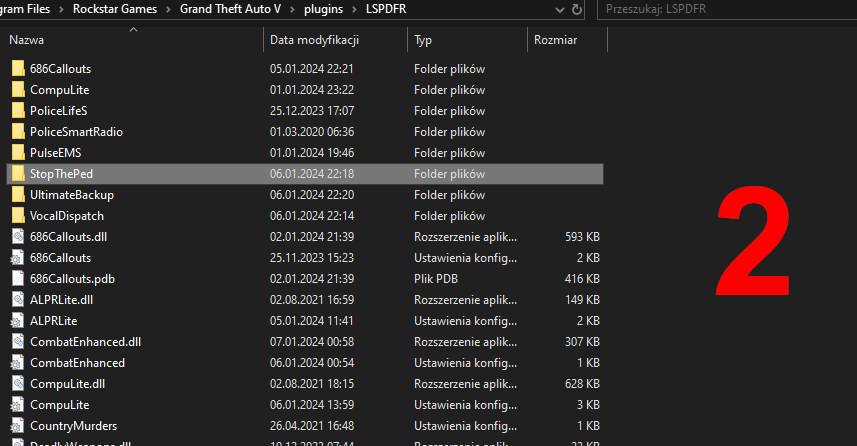Click the CountryMurders config file icon
This screenshot has height=446, width=857.
point(18,426)
